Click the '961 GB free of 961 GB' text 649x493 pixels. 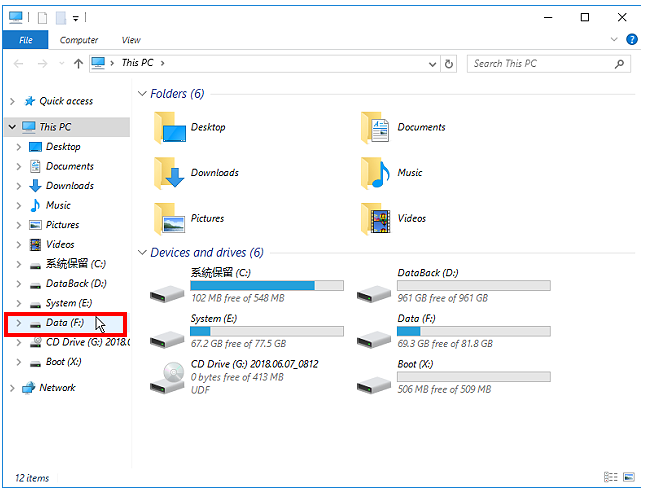click(442, 298)
